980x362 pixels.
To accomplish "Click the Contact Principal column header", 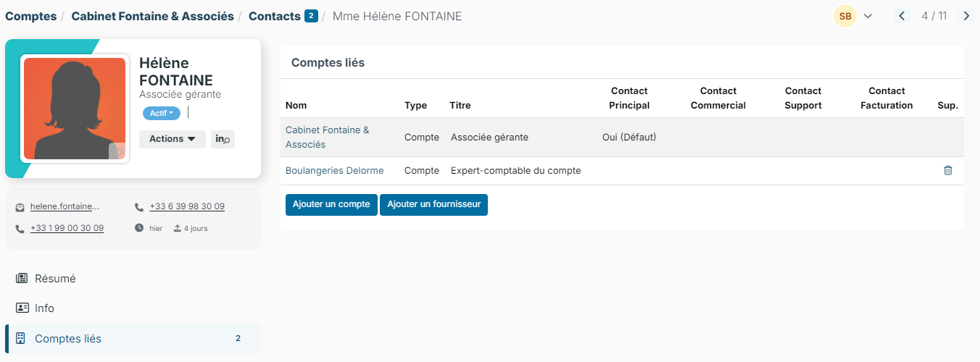I will (x=629, y=98).
